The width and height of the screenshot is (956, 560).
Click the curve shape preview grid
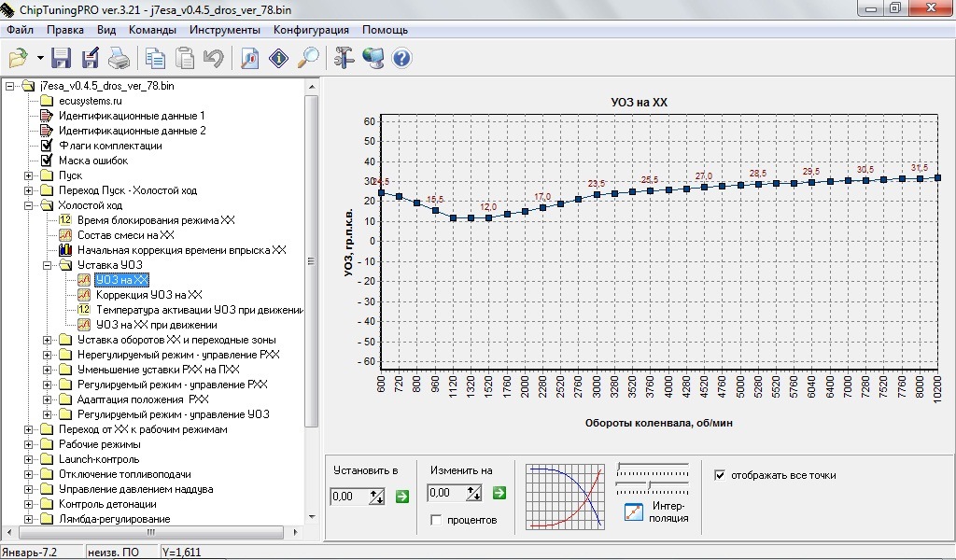(565, 497)
